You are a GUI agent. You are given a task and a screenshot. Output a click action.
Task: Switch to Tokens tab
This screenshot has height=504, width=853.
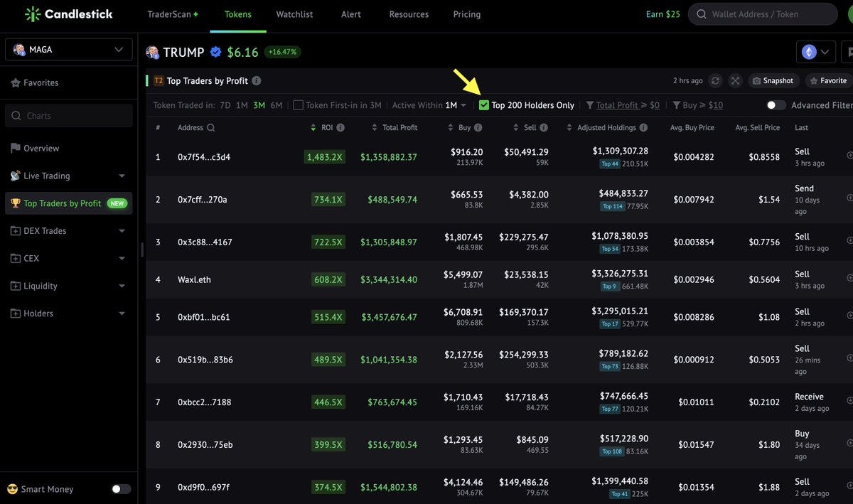point(238,14)
